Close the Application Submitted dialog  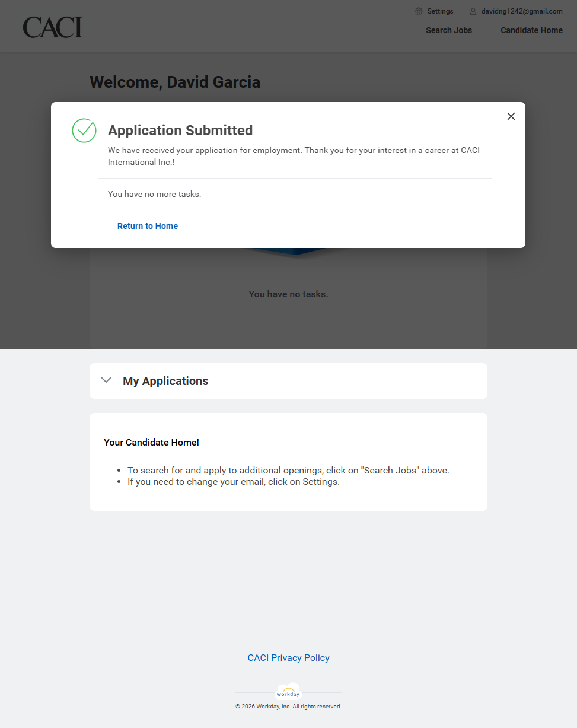click(511, 116)
